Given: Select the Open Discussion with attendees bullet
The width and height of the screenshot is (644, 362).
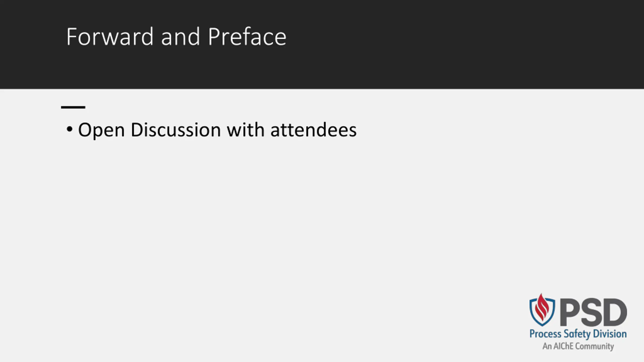Looking at the screenshot, I should [212, 130].
